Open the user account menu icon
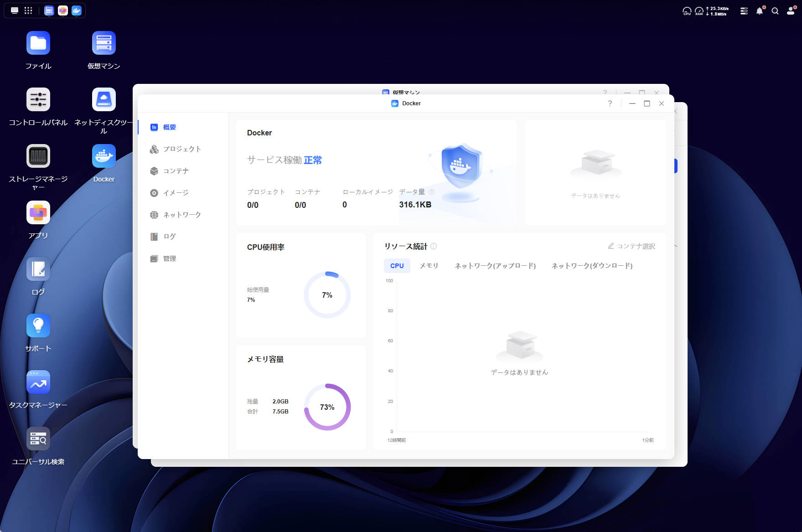 pos(791,11)
